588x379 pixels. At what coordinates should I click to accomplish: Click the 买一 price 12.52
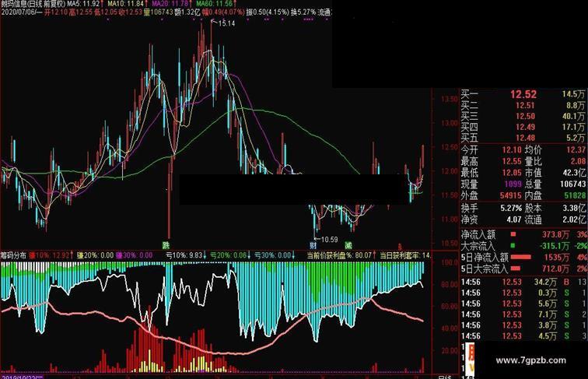[523, 94]
